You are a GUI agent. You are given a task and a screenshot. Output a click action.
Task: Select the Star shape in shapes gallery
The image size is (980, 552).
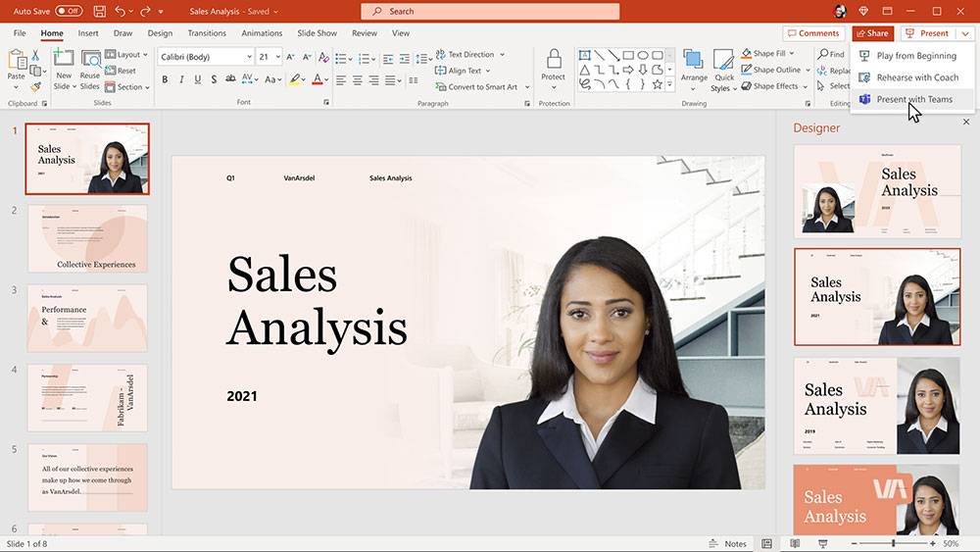[656, 84]
